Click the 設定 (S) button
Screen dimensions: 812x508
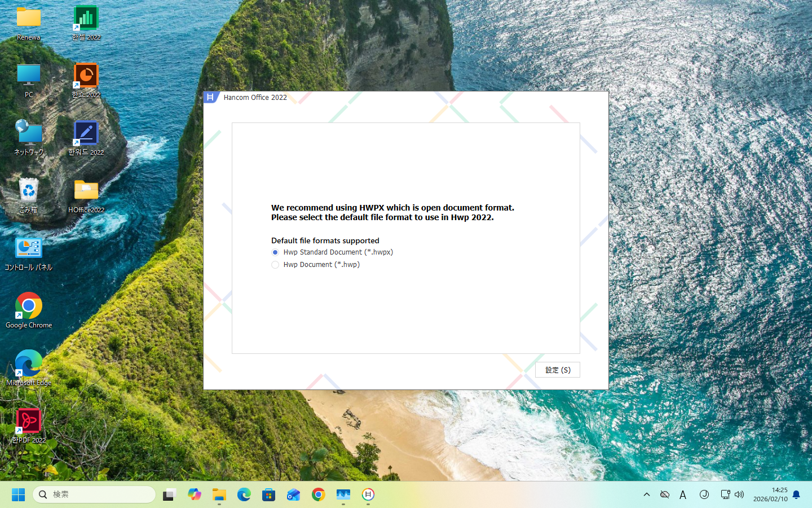tap(557, 370)
